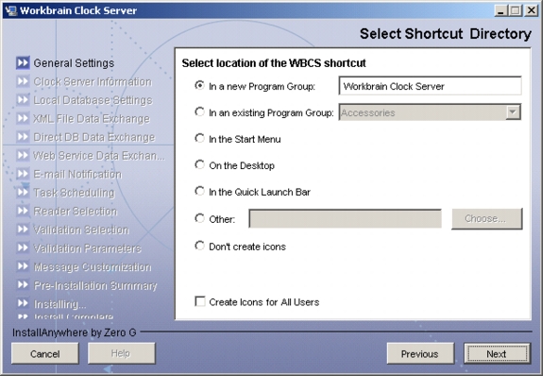
Task: Click the Local Database Settings label
Action: pyautogui.click(x=93, y=100)
